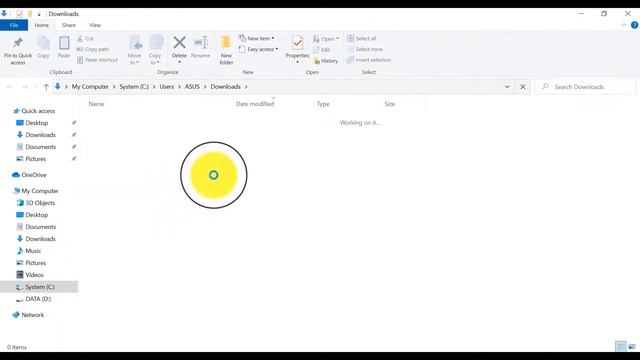The height and width of the screenshot is (360, 640).
Task: Open Documents under Quick access
Action: tap(40, 147)
